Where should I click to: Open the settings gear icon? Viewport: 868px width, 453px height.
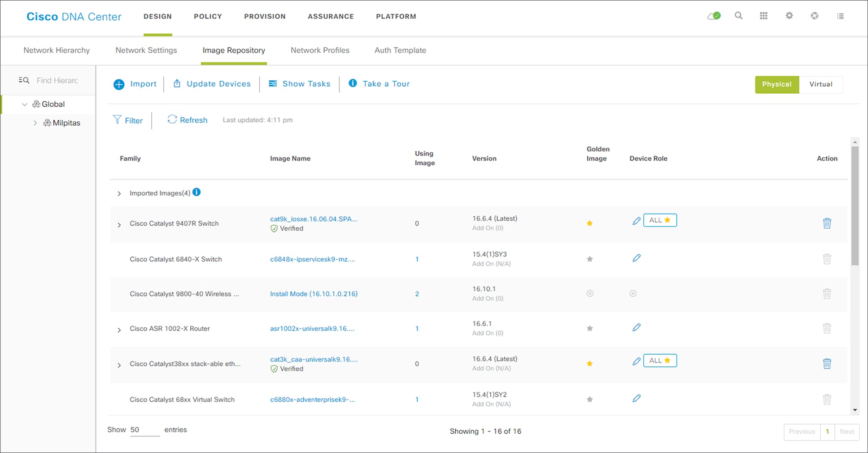(x=789, y=16)
